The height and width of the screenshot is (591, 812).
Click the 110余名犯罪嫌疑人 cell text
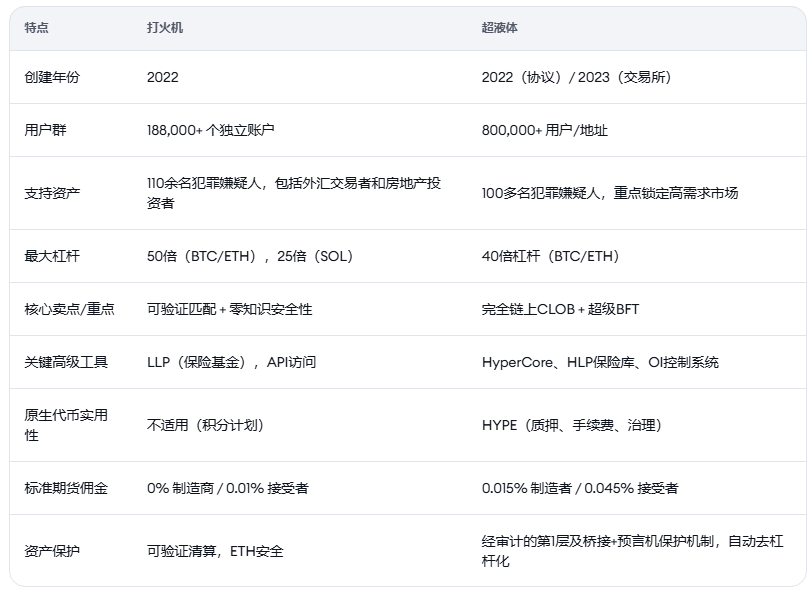point(294,193)
